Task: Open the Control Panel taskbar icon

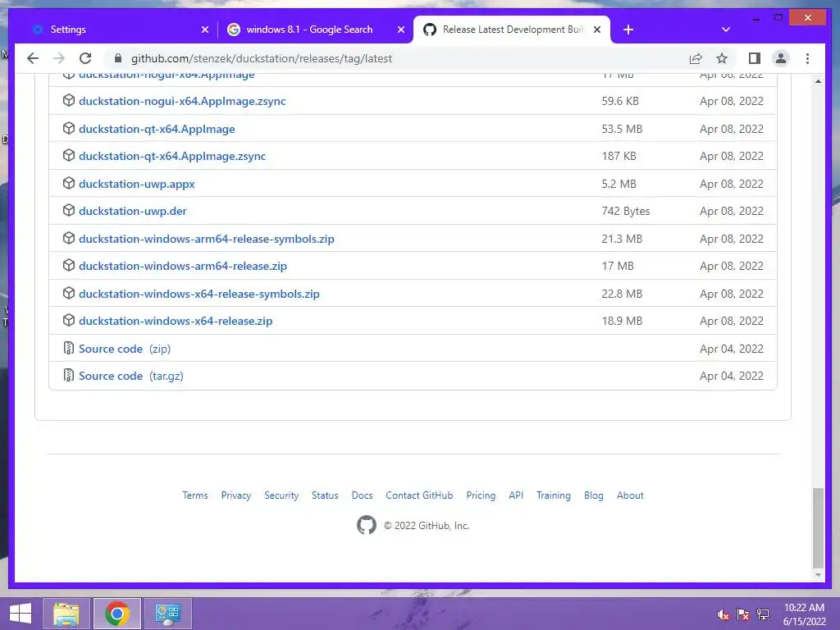Action: [167, 614]
